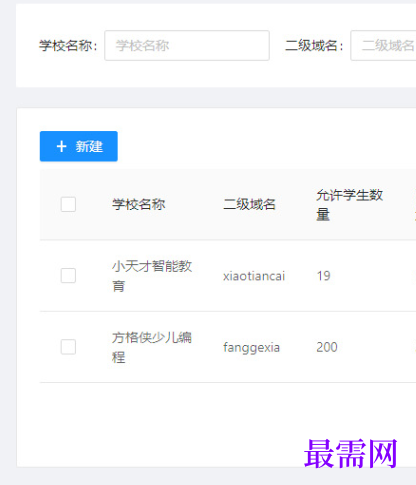Select the student count 19 cell
This screenshot has width=416, height=485.
tap(323, 276)
